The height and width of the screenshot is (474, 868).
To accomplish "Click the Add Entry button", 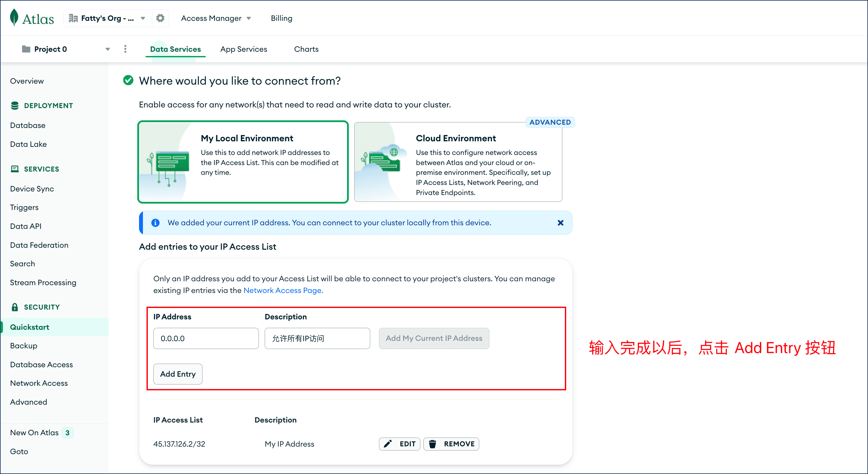I will click(x=178, y=374).
